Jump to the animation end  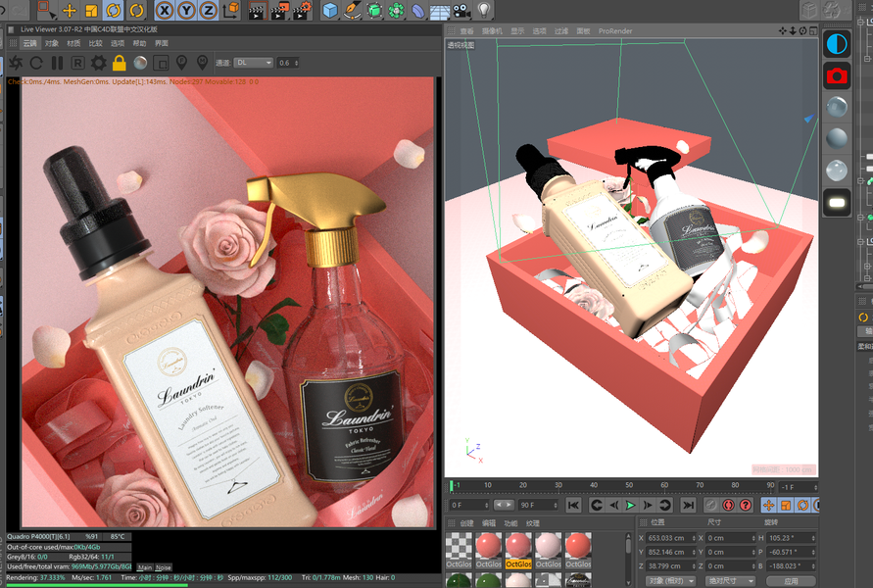tap(688, 505)
